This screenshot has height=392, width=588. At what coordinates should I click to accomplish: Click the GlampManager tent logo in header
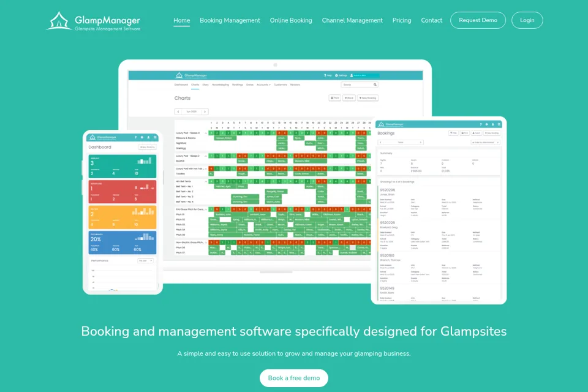click(x=59, y=21)
